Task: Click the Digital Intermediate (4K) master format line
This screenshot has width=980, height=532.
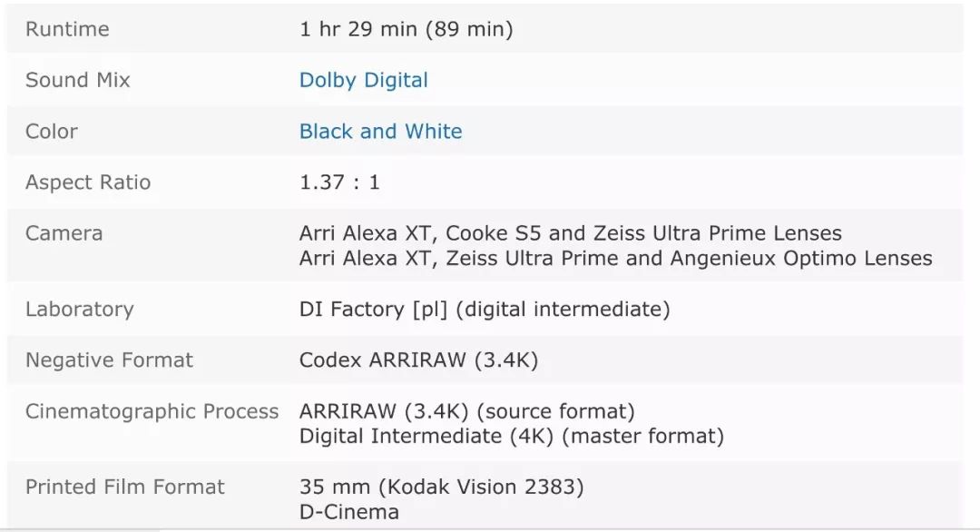Action: click(511, 437)
